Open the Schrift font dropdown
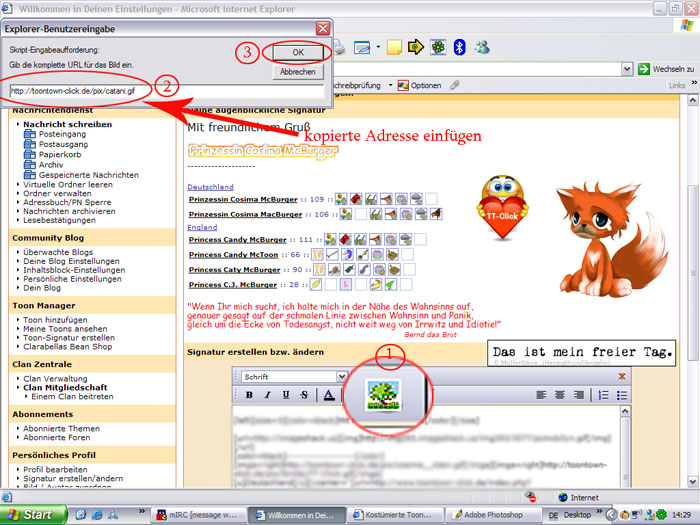Image resolution: width=700 pixels, height=525 pixels. tap(342, 376)
